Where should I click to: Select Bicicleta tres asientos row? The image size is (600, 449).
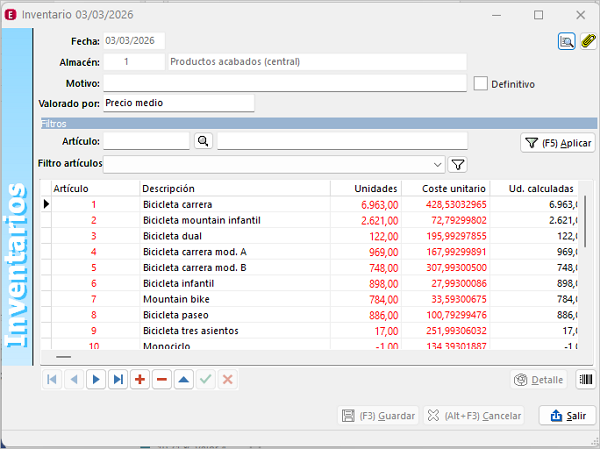(309, 330)
